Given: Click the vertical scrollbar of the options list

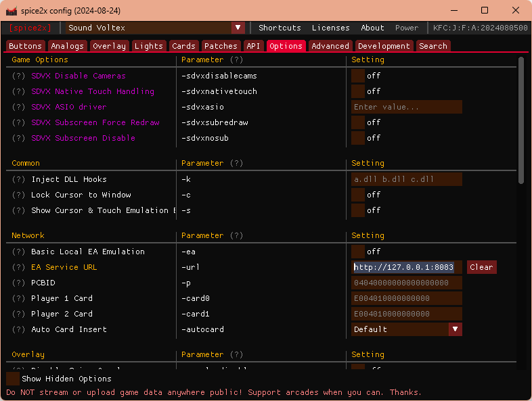Looking at the screenshot, I should coord(521,119).
